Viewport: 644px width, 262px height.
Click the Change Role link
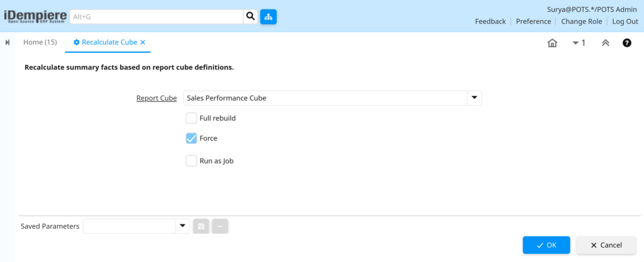click(582, 21)
